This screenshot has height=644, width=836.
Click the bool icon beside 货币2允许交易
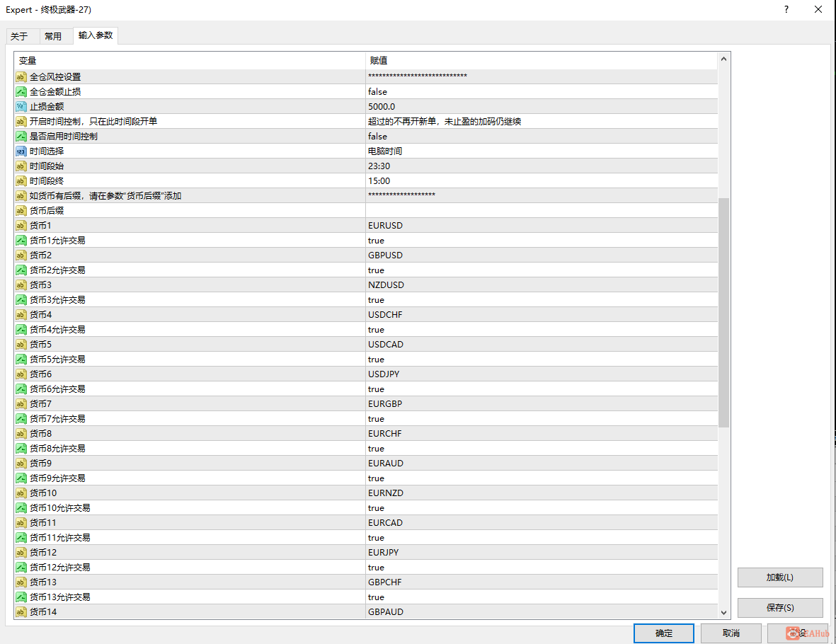coord(21,270)
